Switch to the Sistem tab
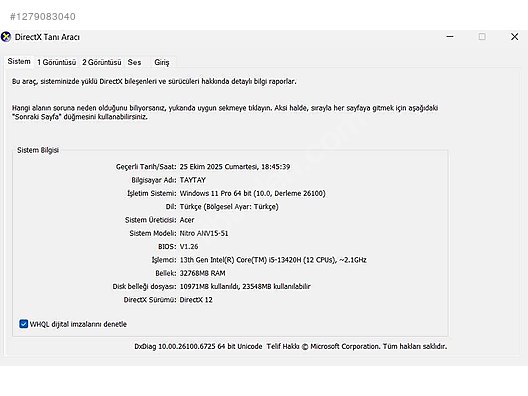 click(19, 62)
